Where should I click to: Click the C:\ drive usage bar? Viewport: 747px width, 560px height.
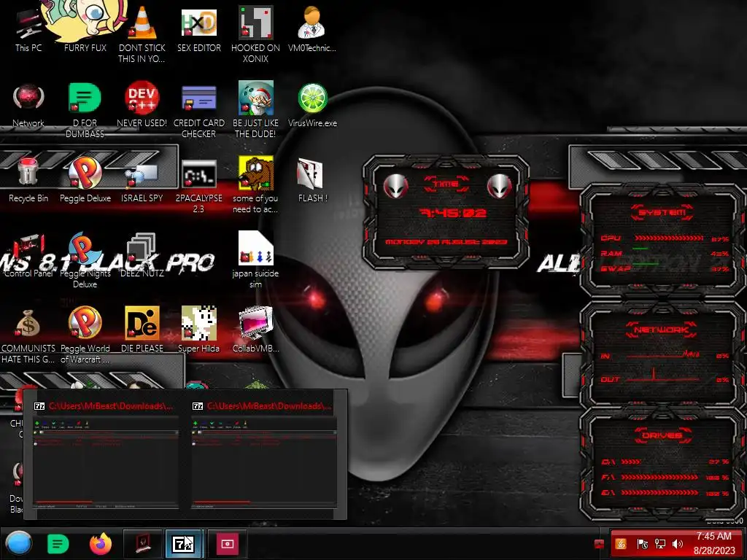pos(631,462)
